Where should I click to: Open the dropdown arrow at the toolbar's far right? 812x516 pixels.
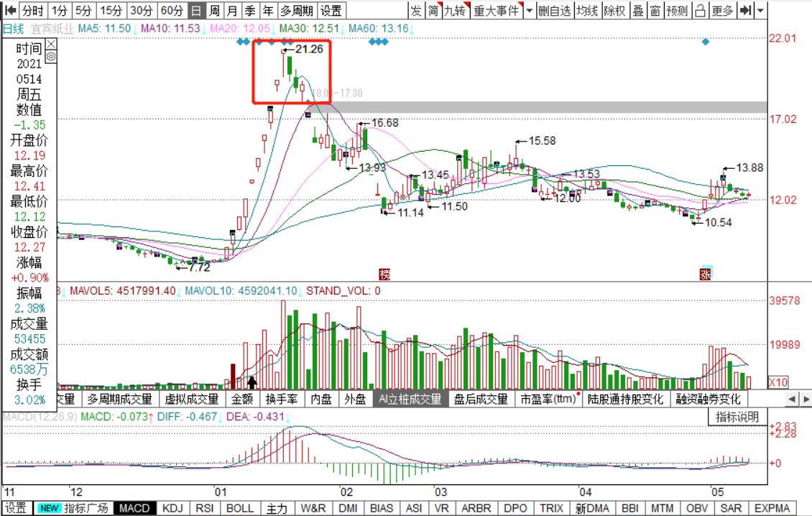760,10
